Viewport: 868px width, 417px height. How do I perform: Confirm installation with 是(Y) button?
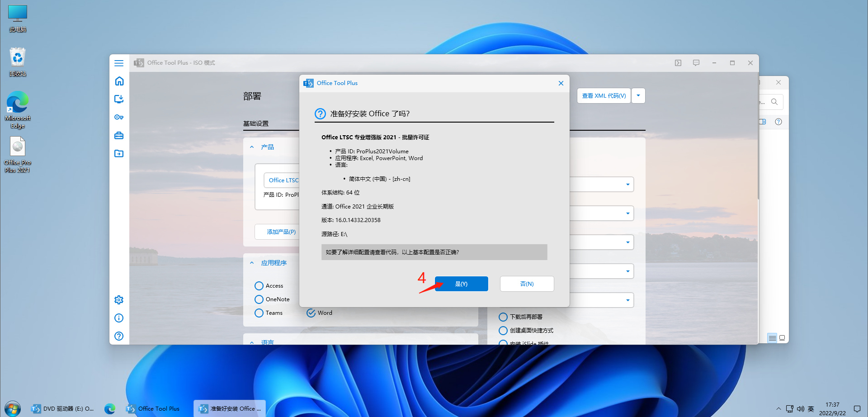[x=461, y=284]
